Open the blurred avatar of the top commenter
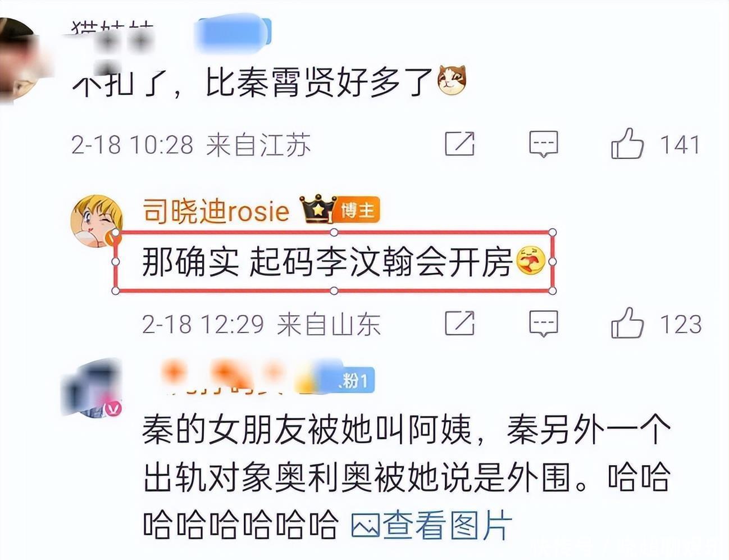The image size is (729, 560). (18, 61)
